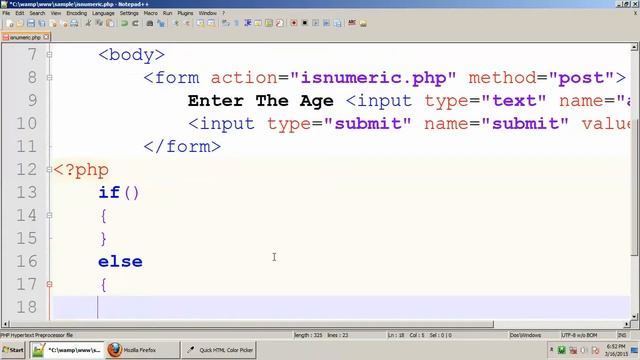
Task: Toggle the Document Map panel icon
Action: [269, 23]
